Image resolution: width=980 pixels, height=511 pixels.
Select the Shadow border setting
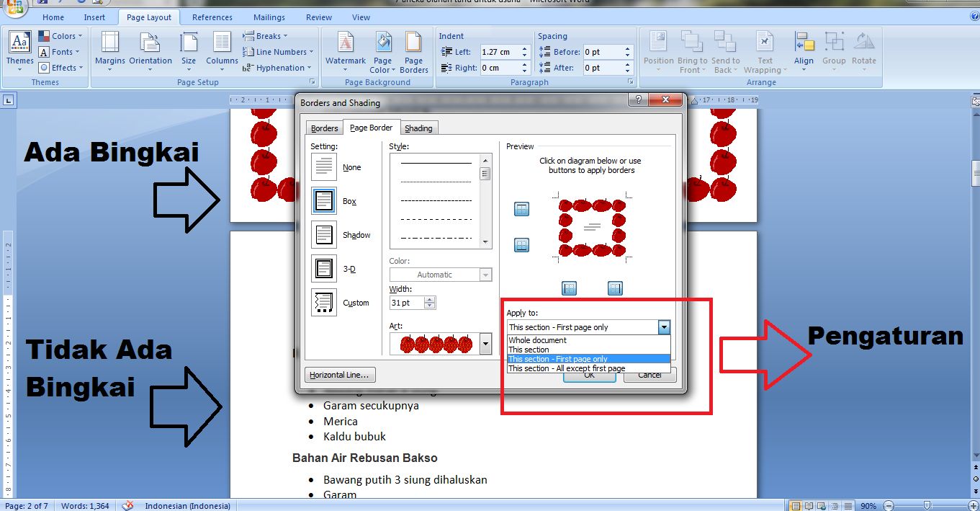tap(323, 234)
